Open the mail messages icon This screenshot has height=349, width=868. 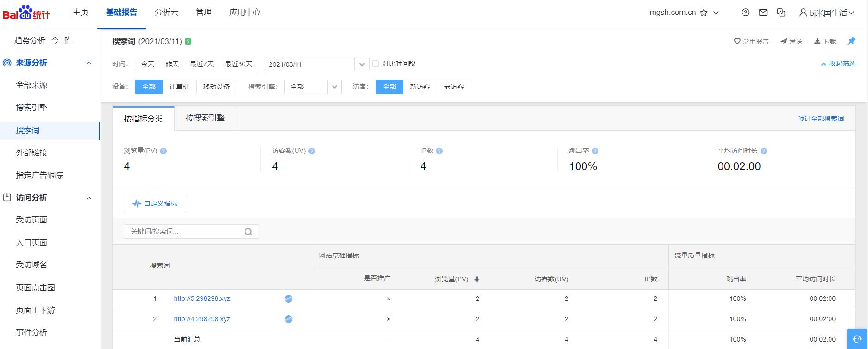763,13
